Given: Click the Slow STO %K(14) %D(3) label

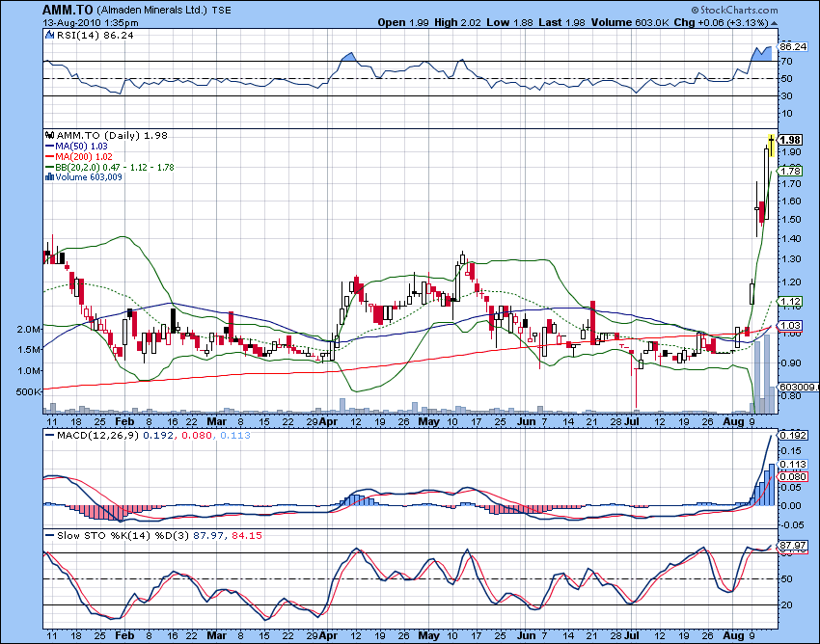Looking at the screenshot, I should pos(123,536).
